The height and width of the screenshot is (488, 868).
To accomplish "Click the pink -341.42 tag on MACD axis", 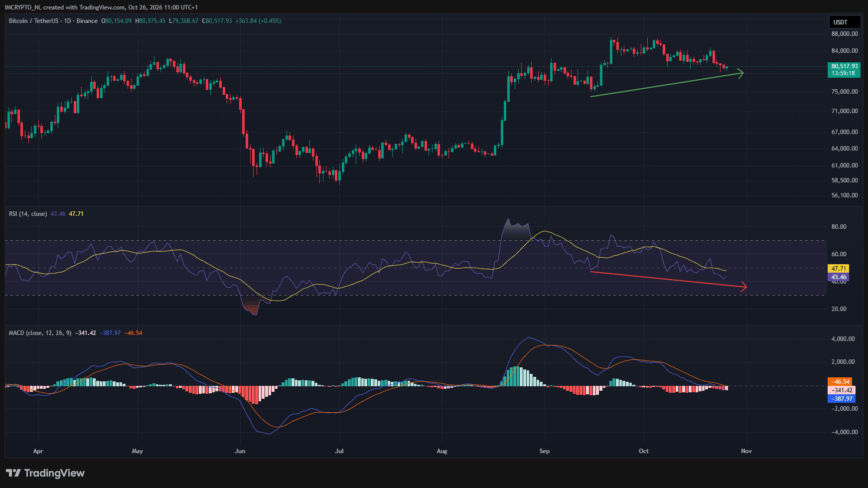I will (x=842, y=390).
